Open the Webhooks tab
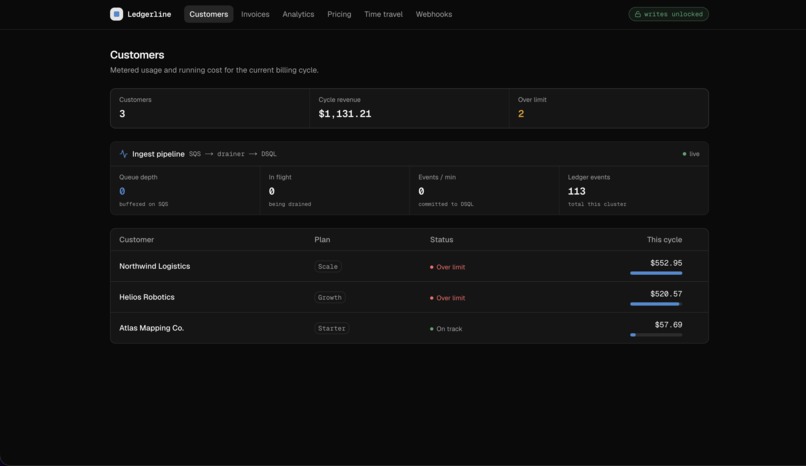 coord(434,14)
